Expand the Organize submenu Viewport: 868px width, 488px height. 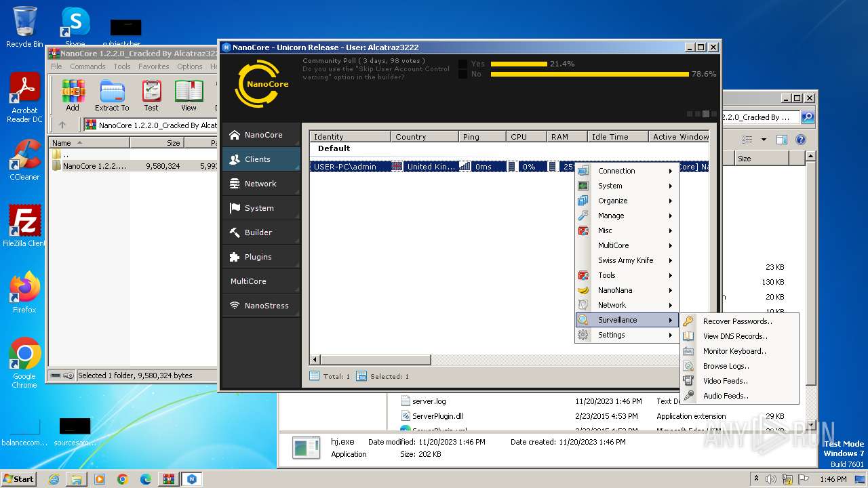tap(627, 201)
